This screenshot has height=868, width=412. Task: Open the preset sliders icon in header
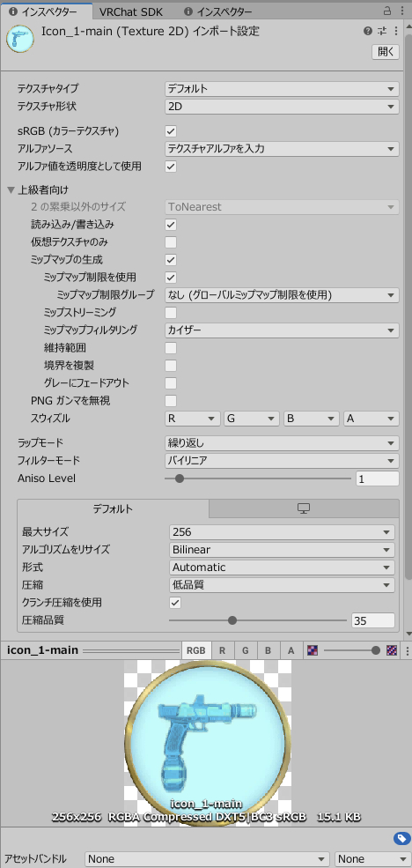click(x=381, y=31)
